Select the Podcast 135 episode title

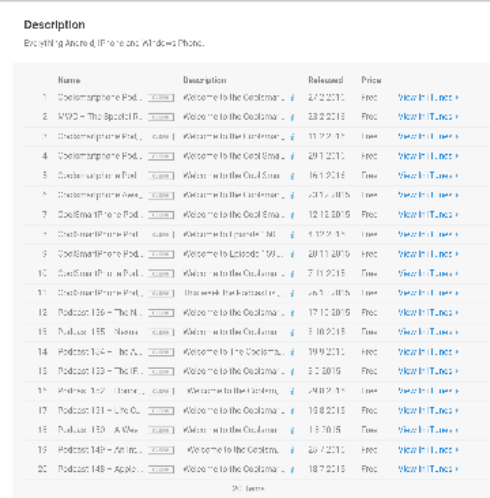(x=98, y=332)
